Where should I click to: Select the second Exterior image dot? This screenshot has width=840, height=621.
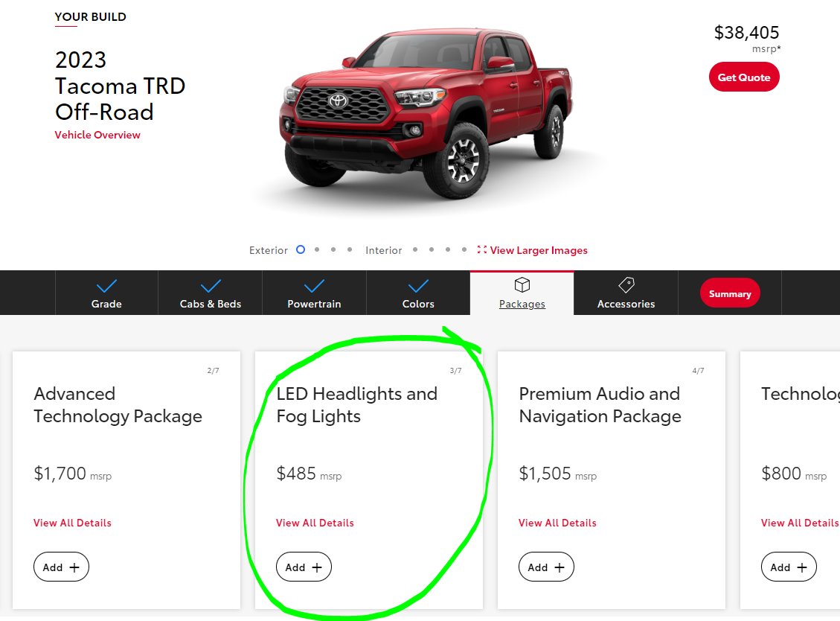click(317, 249)
